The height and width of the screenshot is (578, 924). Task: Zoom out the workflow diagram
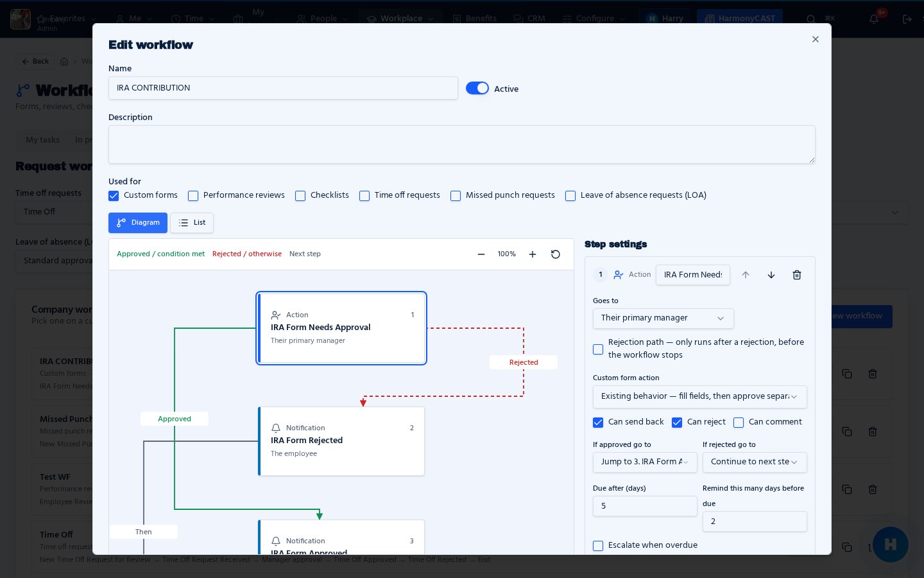coord(481,254)
